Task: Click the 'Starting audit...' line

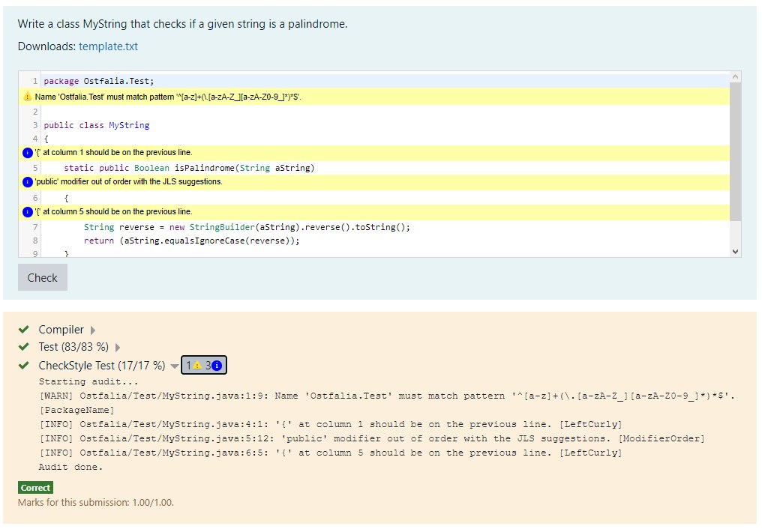Action: (88, 381)
